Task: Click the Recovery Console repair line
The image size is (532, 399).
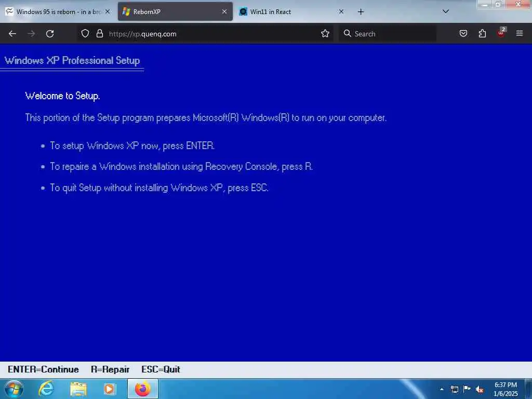Action: click(181, 167)
